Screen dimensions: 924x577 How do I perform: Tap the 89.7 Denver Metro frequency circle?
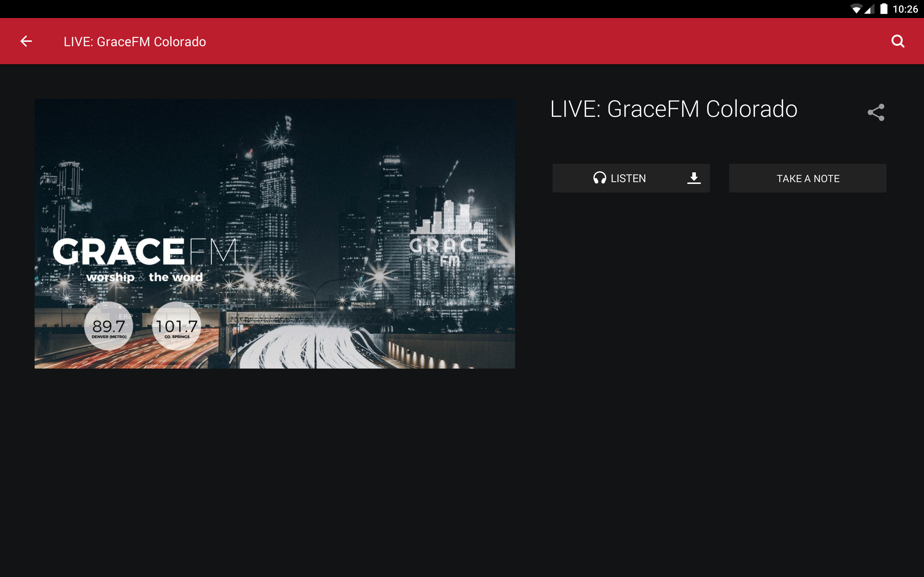(x=109, y=326)
